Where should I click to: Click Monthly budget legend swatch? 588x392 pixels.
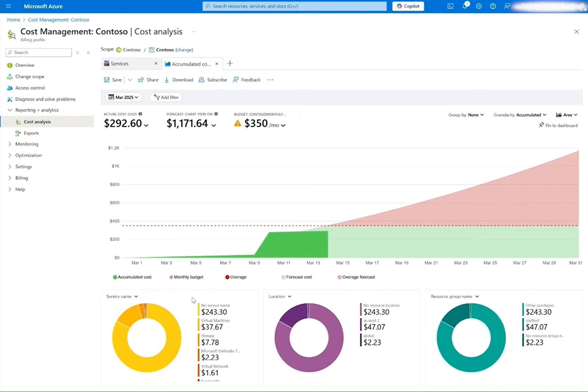tap(171, 277)
